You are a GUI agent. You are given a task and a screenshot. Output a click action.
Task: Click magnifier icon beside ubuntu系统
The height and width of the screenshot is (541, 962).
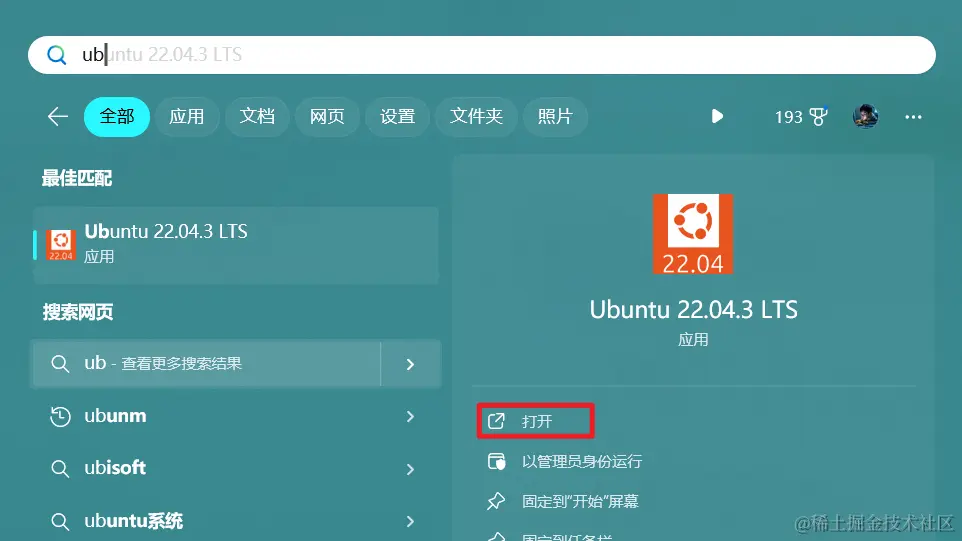(x=60, y=522)
